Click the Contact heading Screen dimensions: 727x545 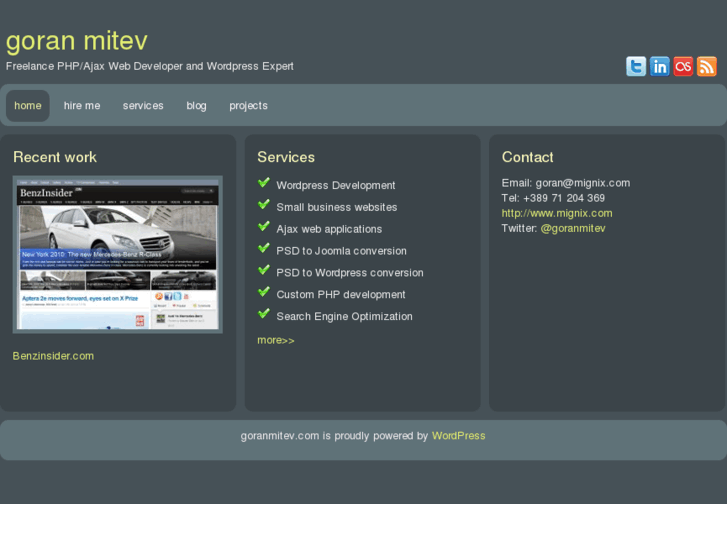(528, 157)
